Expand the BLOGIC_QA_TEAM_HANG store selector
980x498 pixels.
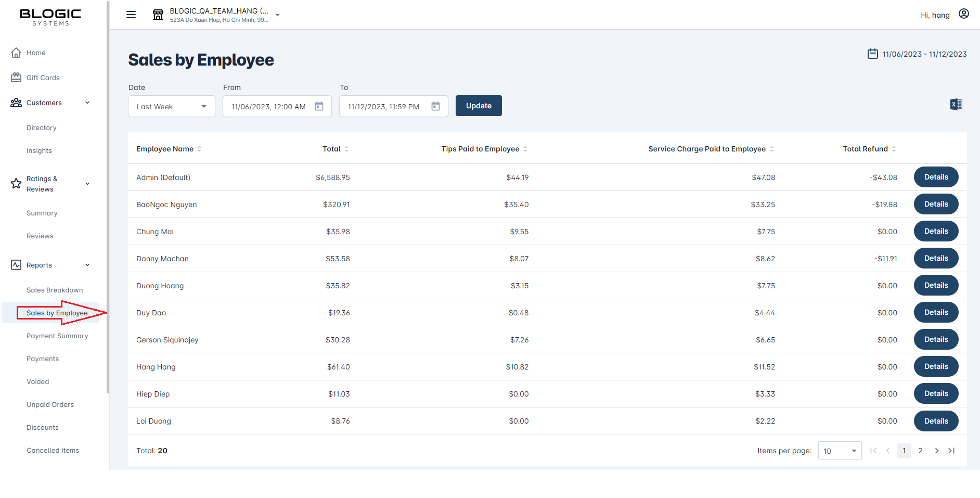(278, 15)
